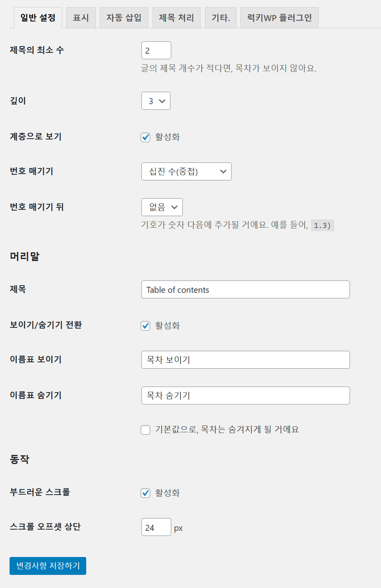Click the 1.3) example label
The width and height of the screenshot is (381, 588).
pos(323,225)
